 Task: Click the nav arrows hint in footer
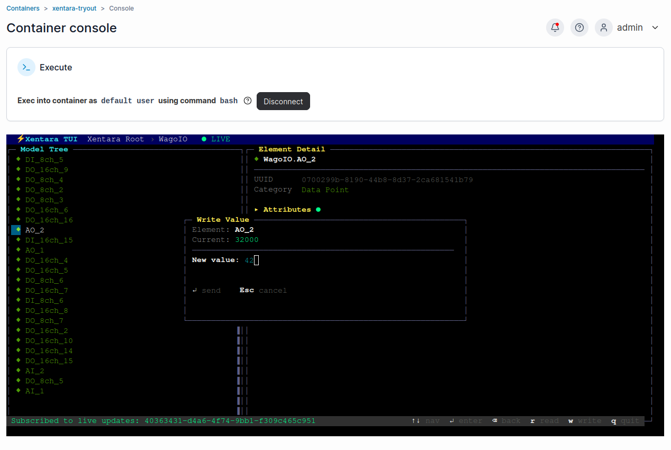pyautogui.click(x=425, y=421)
